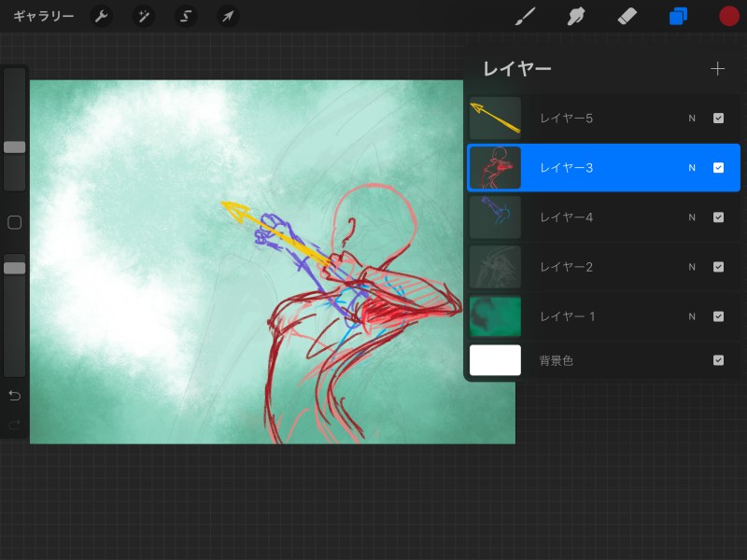Select the レイヤー 1 row name
The height and width of the screenshot is (560, 747).
click(x=568, y=316)
